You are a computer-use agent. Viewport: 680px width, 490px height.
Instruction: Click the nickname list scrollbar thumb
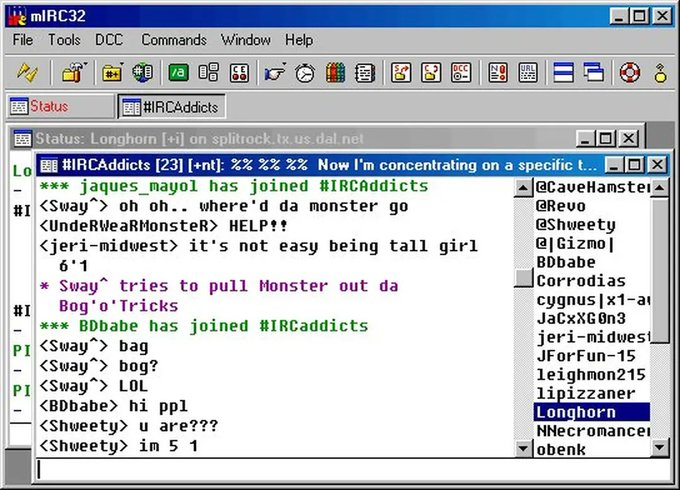pyautogui.click(x=660, y=270)
